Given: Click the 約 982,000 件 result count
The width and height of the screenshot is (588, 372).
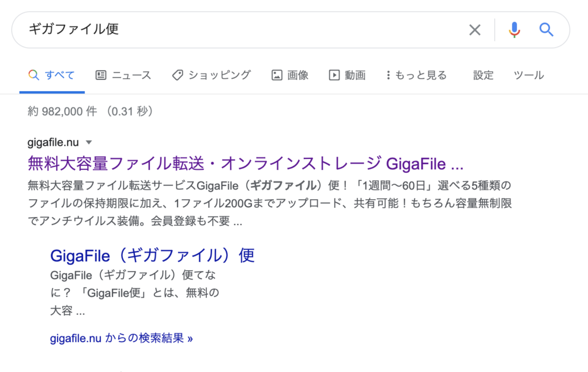Looking at the screenshot, I should (90, 111).
